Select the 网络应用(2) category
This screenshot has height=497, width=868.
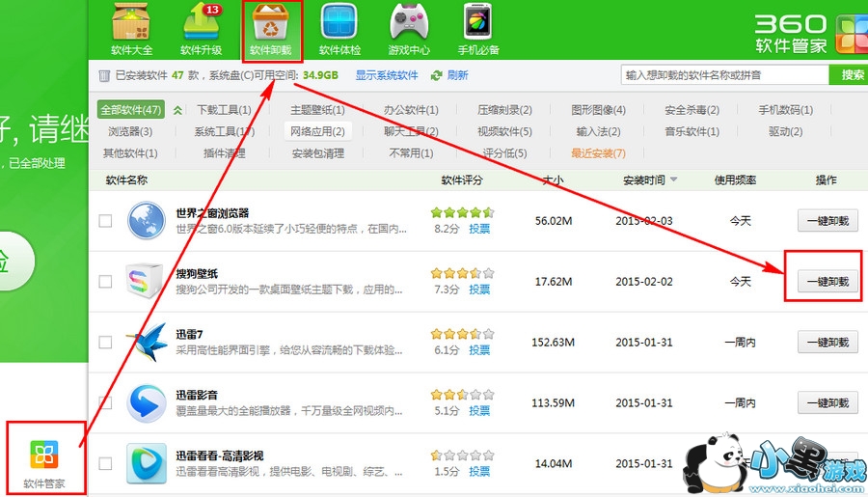click(x=317, y=131)
